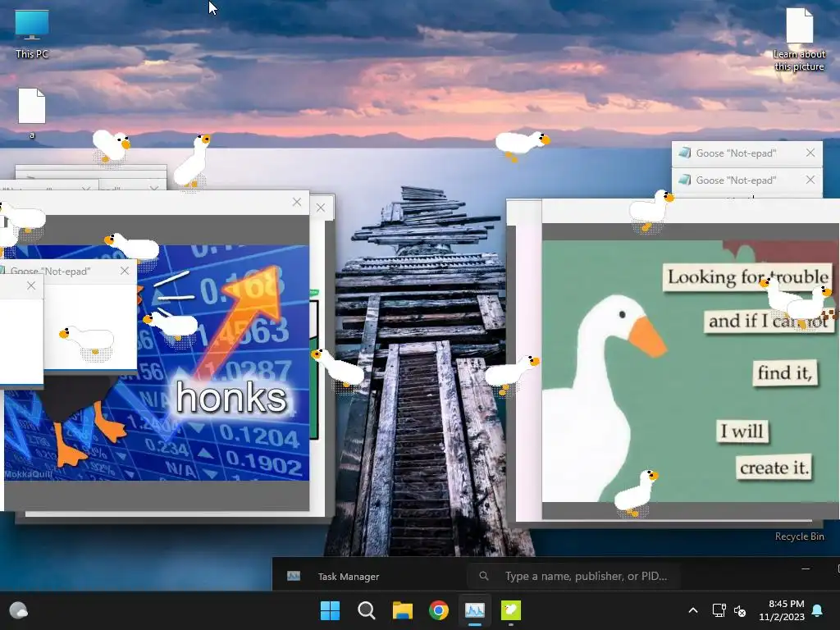
Task: Click the Task Manager title icon
Action: pos(294,576)
